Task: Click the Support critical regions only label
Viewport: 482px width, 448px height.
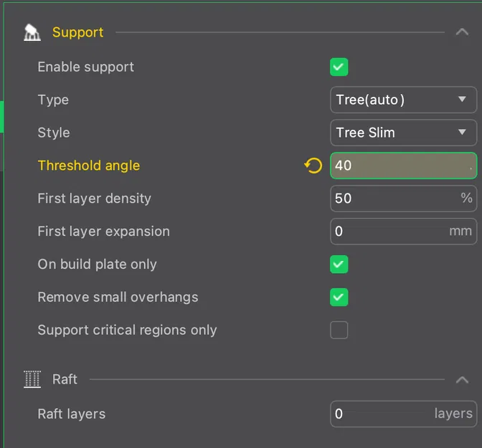Action: [x=127, y=330]
